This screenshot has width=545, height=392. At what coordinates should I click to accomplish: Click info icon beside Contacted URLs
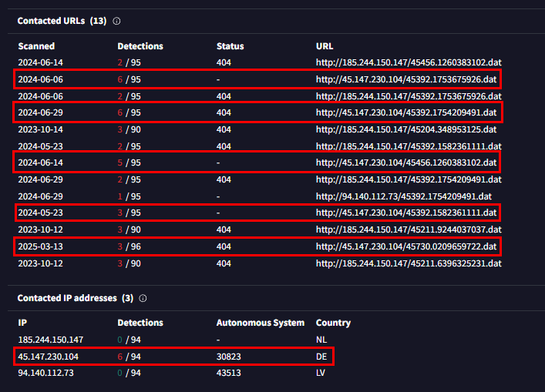(116, 21)
